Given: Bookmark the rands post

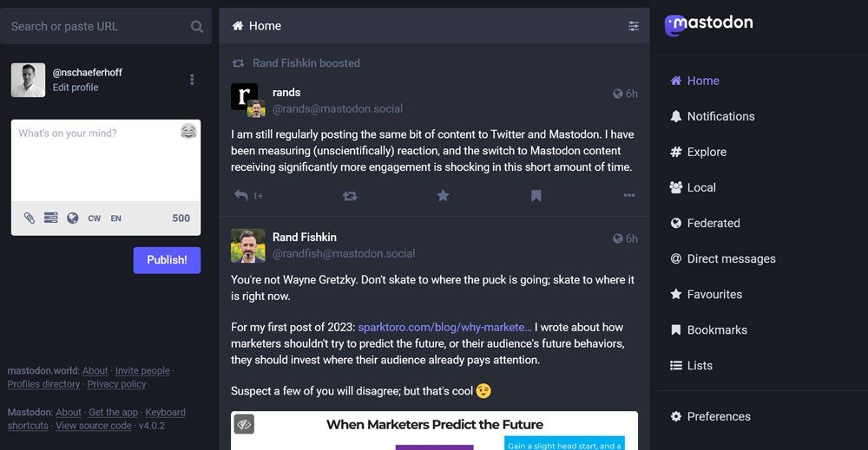Looking at the screenshot, I should pyautogui.click(x=536, y=196).
